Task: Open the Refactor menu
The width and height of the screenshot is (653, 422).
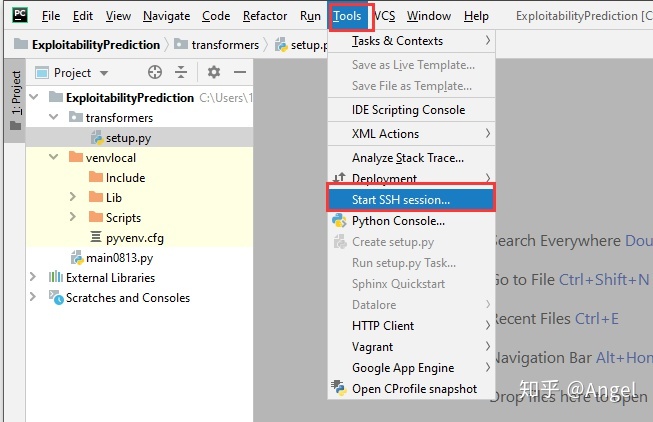Action: tap(265, 16)
